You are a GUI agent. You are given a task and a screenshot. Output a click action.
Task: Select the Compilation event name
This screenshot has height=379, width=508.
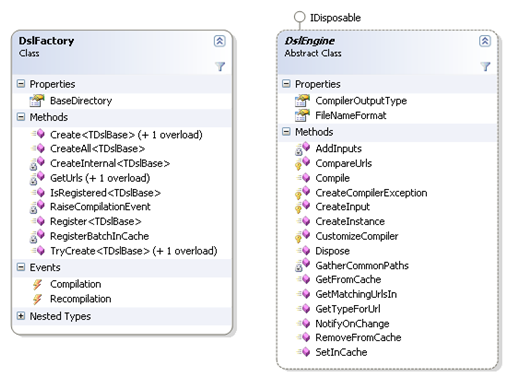[76, 284]
